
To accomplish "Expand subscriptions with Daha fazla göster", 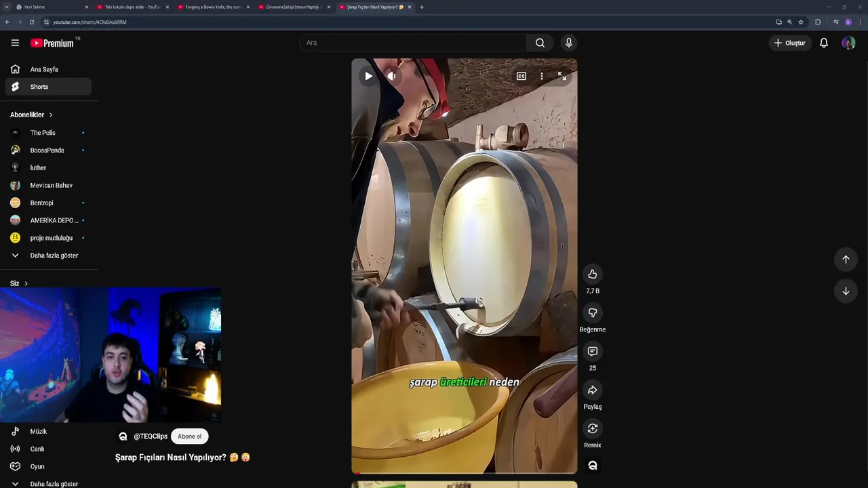I will 48,256.
